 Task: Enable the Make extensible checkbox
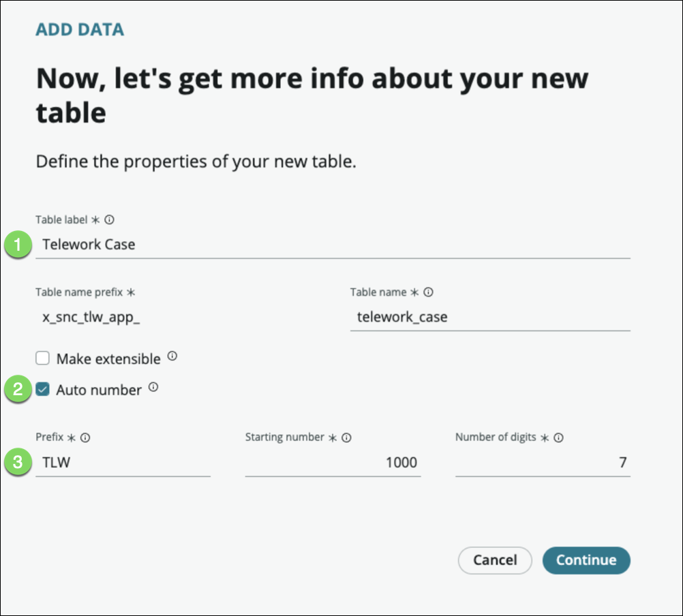pyautogui.click(x=43, y=358)
